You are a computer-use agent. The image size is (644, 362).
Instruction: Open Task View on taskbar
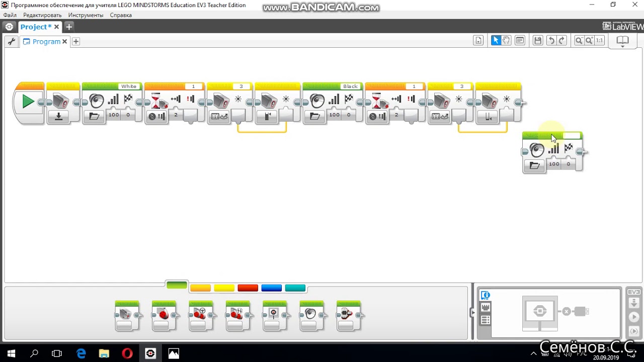[57, 354]
